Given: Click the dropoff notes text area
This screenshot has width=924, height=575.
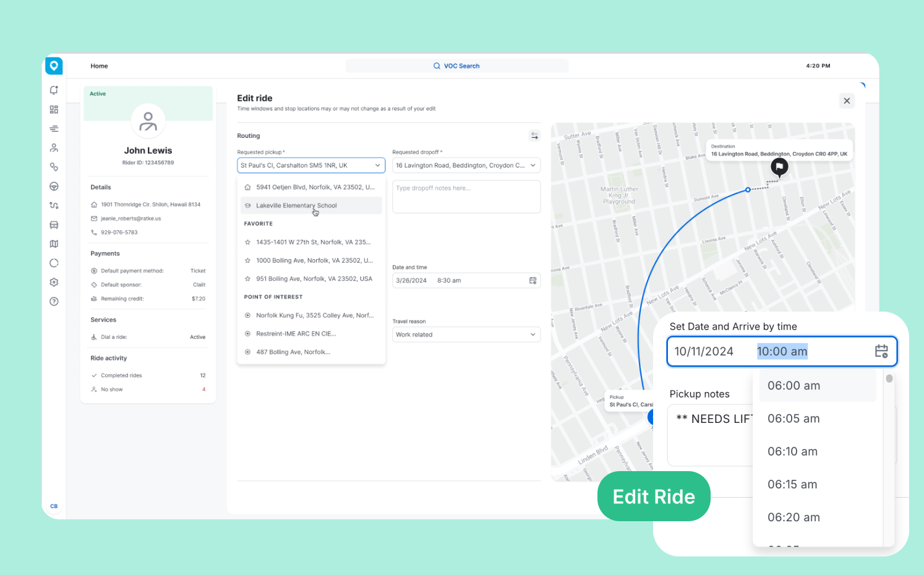Looking at the screenshot, I should click(x=466, y=197).
